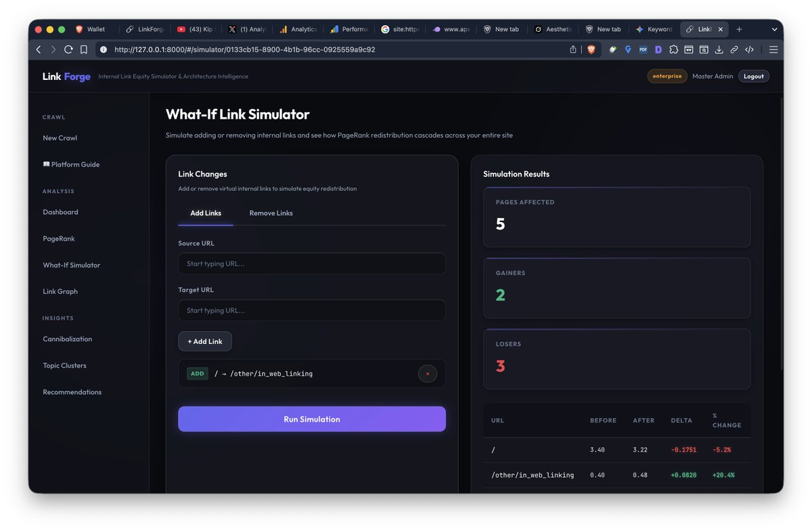Image resolution: width=812 pixels, height=531 pixels.
Task: Switch to the site:http Google tab
Action: tap(400, 29)
